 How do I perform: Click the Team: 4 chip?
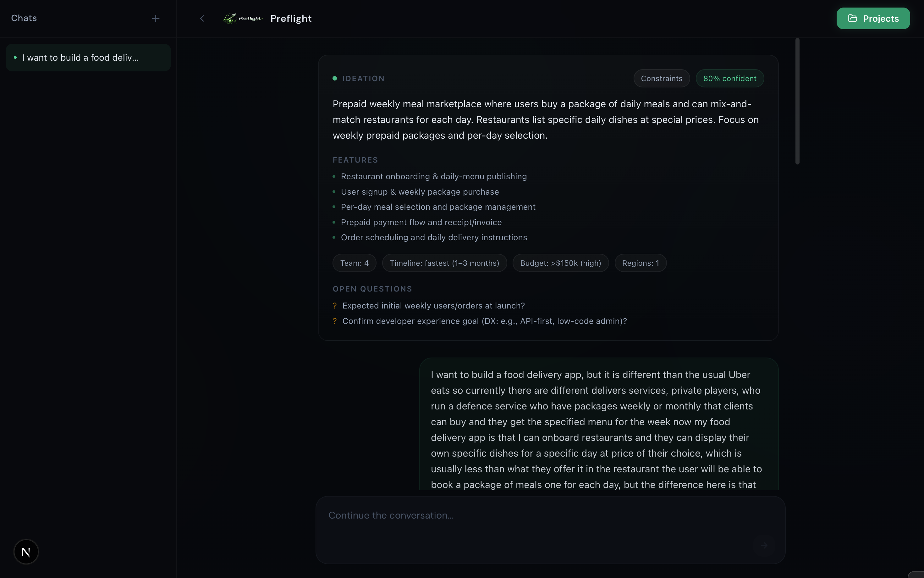[x=354, y=263]
